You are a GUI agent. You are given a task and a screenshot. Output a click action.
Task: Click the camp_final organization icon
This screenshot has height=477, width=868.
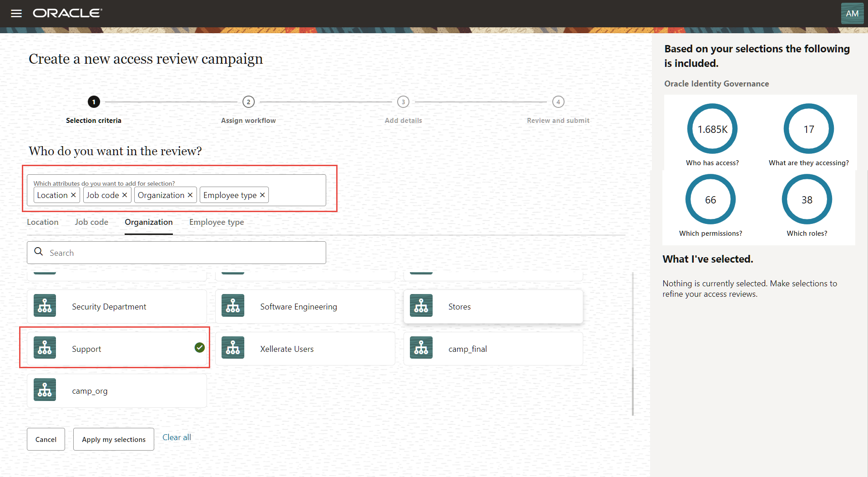[x=421, y=348]
